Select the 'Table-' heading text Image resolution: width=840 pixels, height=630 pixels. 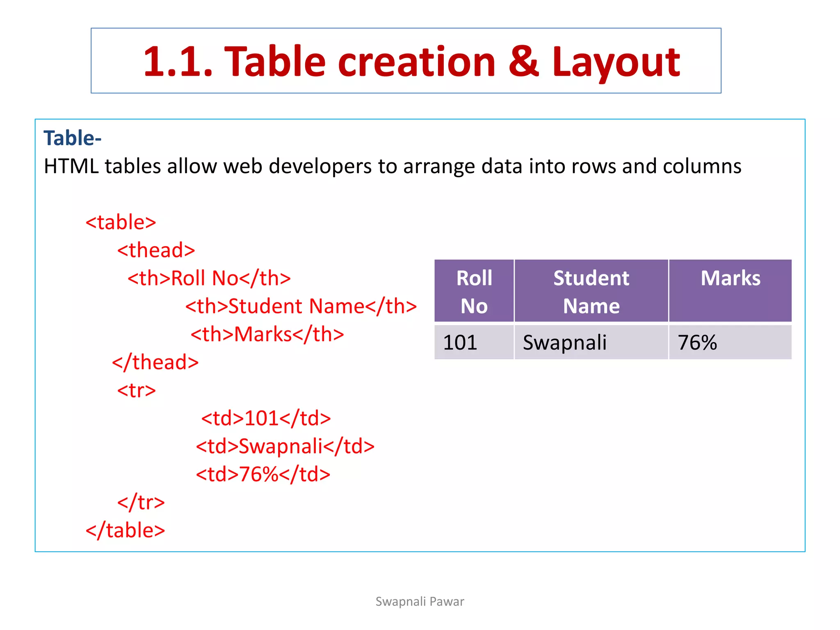73,138
